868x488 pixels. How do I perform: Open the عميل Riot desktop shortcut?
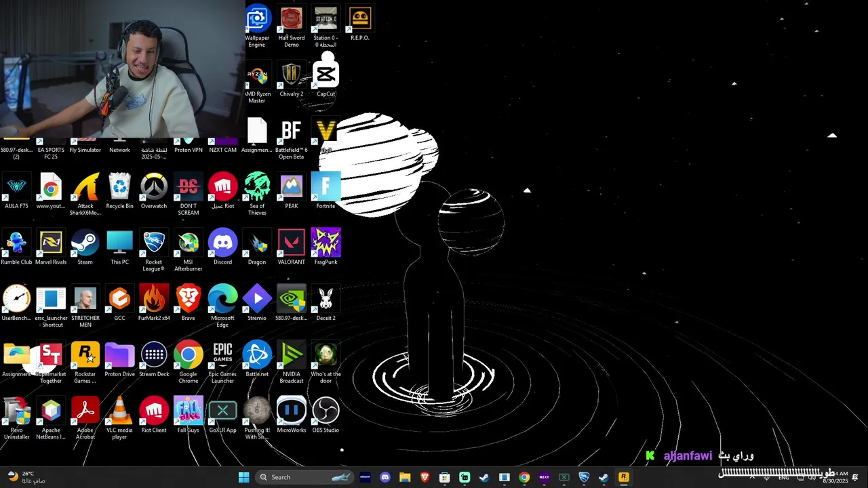(x=222, y=191)
